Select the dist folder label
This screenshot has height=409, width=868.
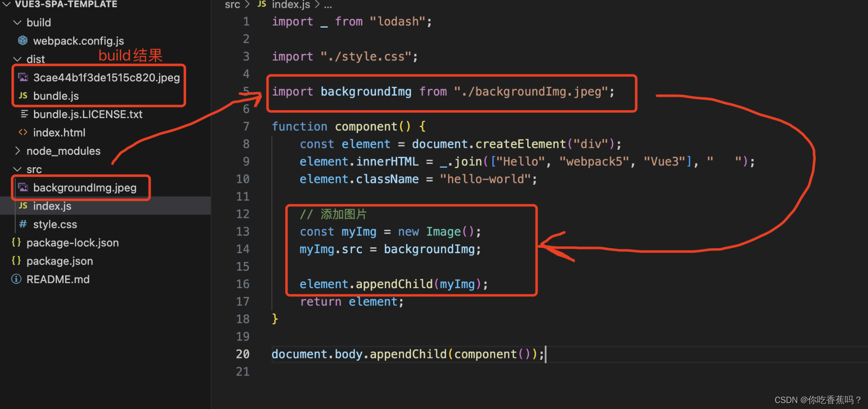coord(36,59)
